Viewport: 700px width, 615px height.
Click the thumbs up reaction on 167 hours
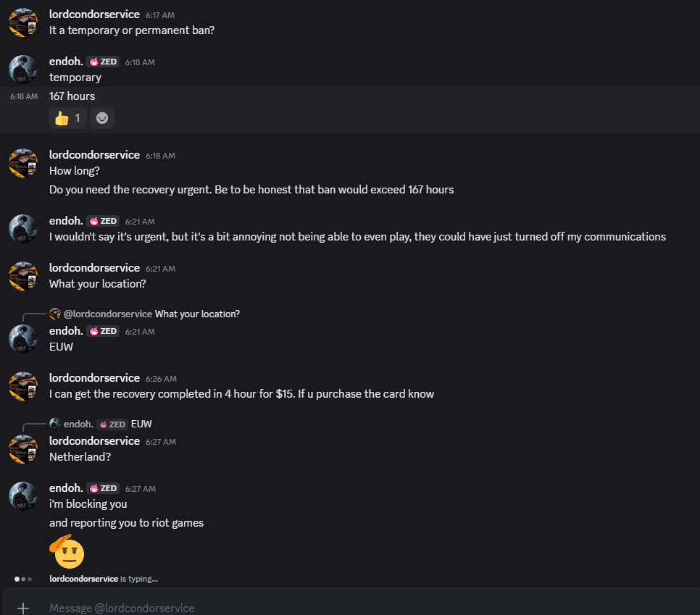(67, 117)
